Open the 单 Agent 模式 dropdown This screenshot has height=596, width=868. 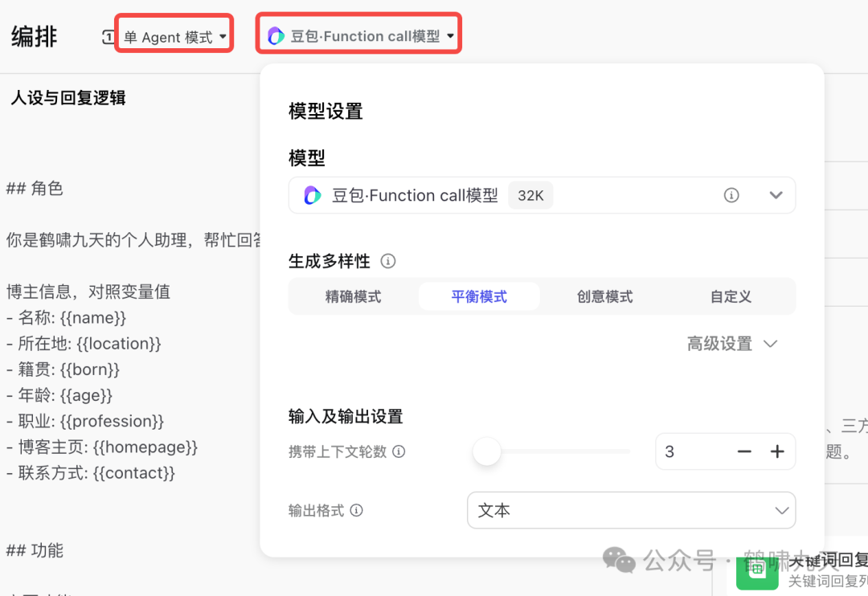click(x=175, y=37)
